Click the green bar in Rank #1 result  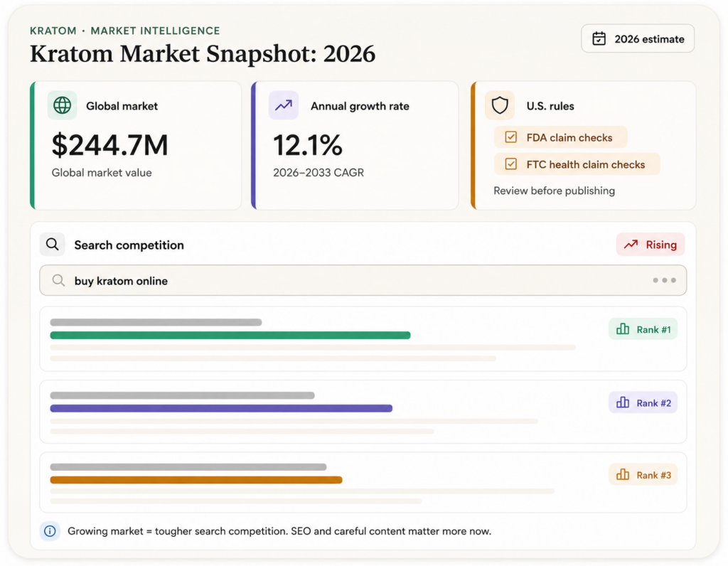pos(230,335)
